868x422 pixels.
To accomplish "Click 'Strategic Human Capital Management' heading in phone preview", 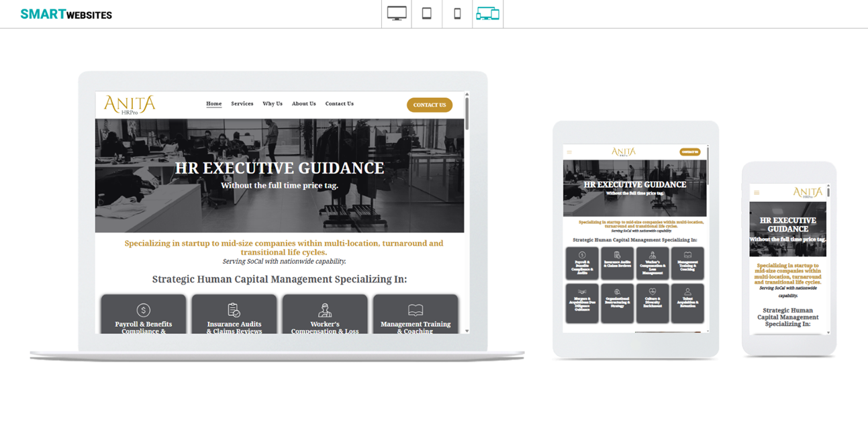I will point(788,317).
